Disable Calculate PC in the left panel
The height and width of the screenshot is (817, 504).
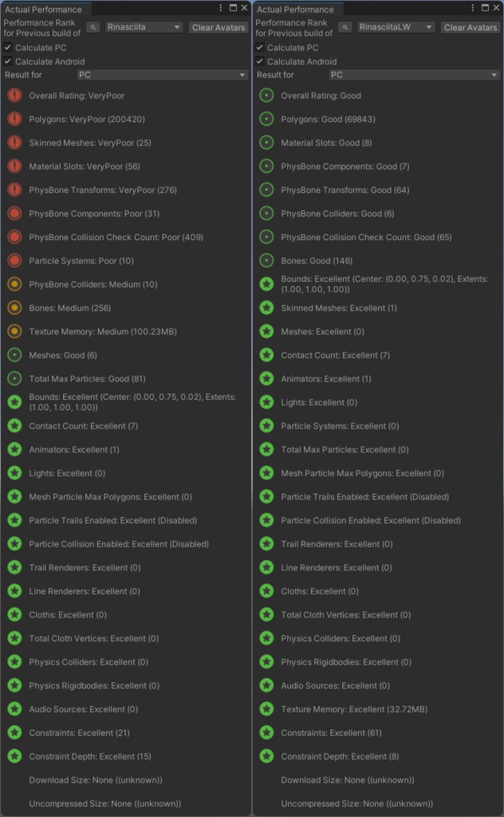pos(8,48)
